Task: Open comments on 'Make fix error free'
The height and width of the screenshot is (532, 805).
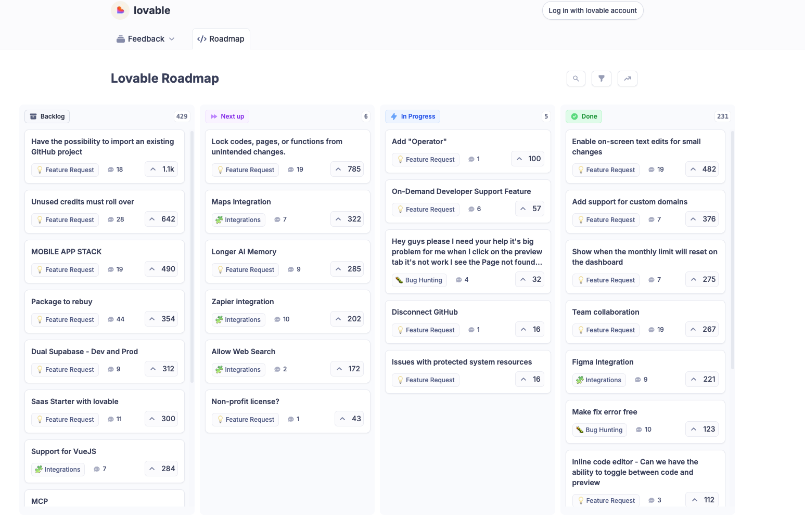Action: coord(644,430)
